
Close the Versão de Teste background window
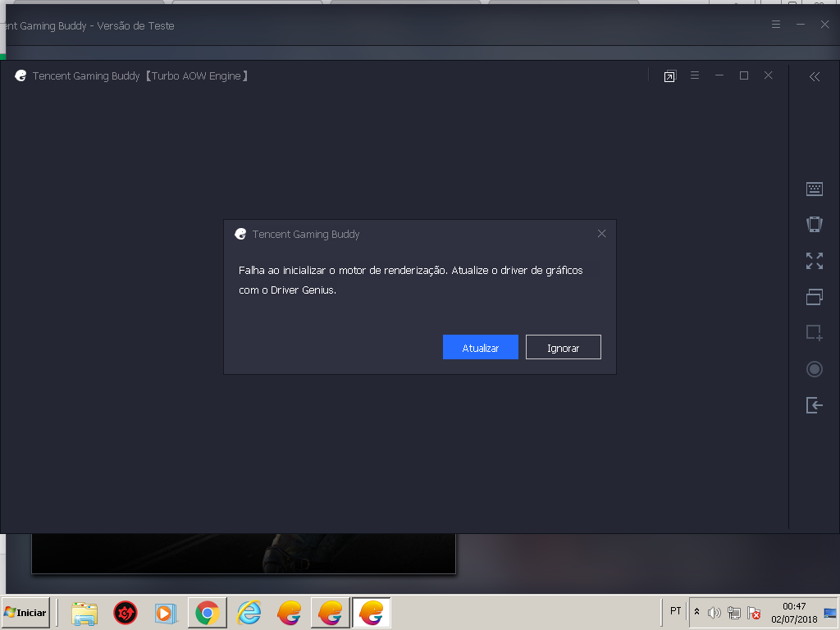(825, 25)
